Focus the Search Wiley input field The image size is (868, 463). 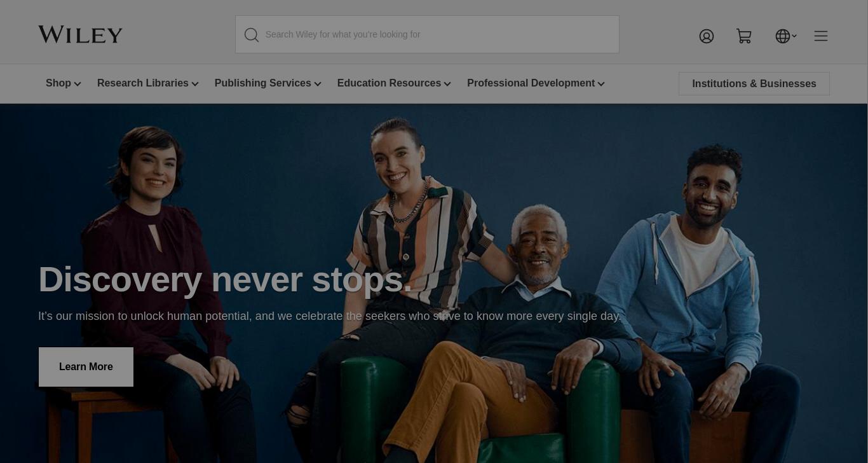pyautogui.click(x=438, y=34)
